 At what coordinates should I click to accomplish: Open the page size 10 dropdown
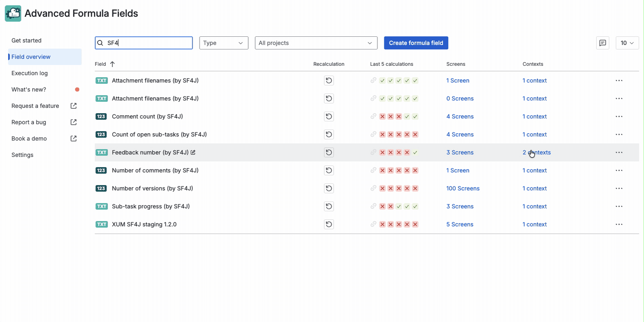click(x=627, y=43)
